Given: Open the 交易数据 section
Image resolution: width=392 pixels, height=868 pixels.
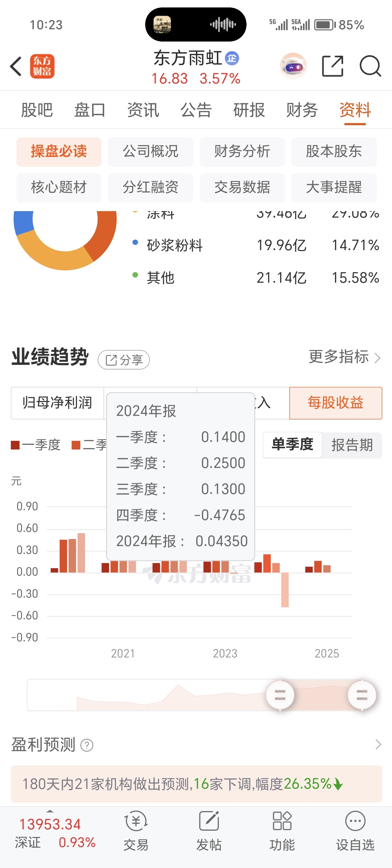Looking at the screenshot, I should [242, 188].
